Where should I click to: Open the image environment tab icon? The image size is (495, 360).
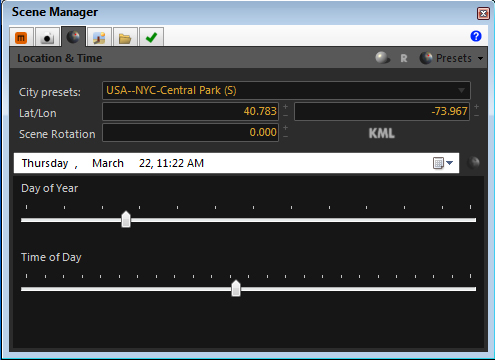tap(99, 37)
